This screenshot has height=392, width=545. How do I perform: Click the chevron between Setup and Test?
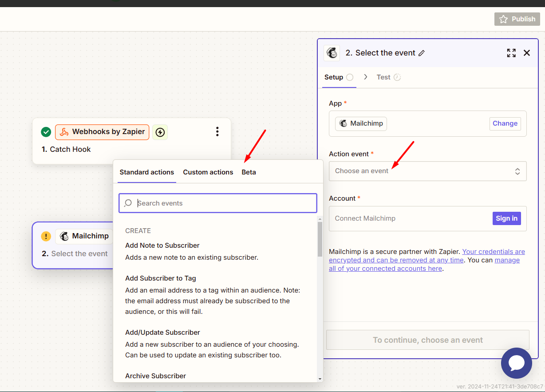(366, 77)
